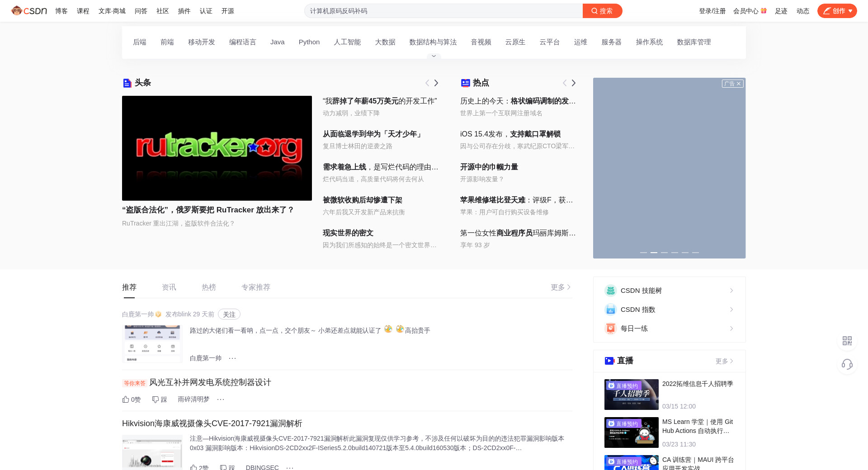
Task: Open more options for 白鹿第一帅 post
Action: click(232, 358)
